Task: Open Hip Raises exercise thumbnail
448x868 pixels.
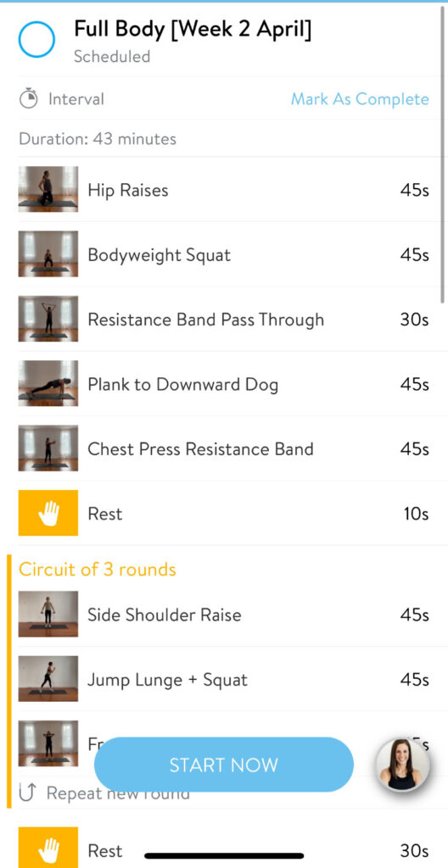Action: [48, 189]
